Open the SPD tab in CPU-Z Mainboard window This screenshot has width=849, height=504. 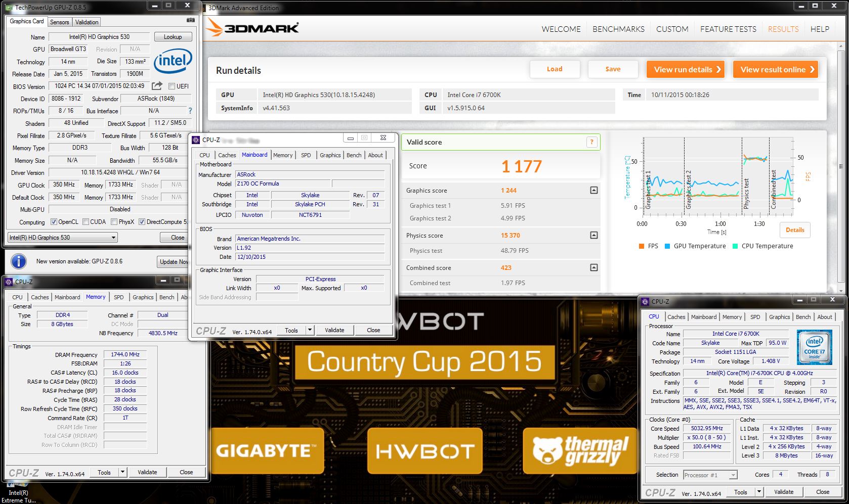tap(306, 155)
